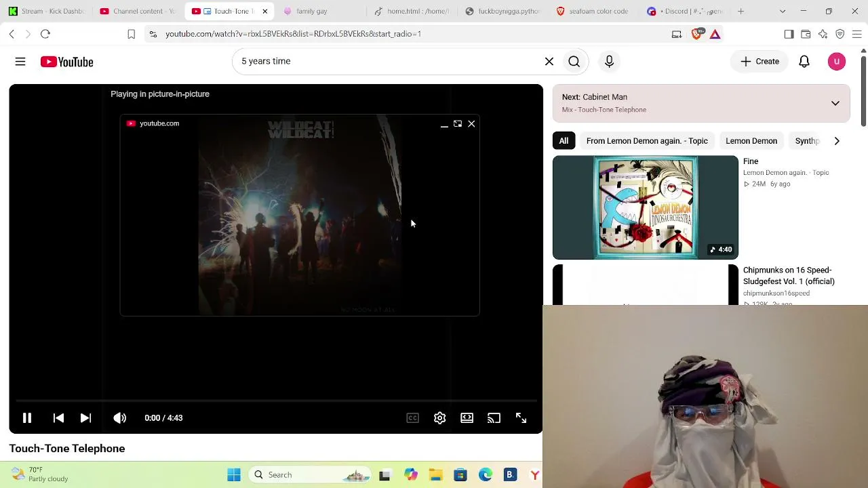Screen dimensions: 868x488
Task: Open the player settings gear
Action: pos(439,418)
